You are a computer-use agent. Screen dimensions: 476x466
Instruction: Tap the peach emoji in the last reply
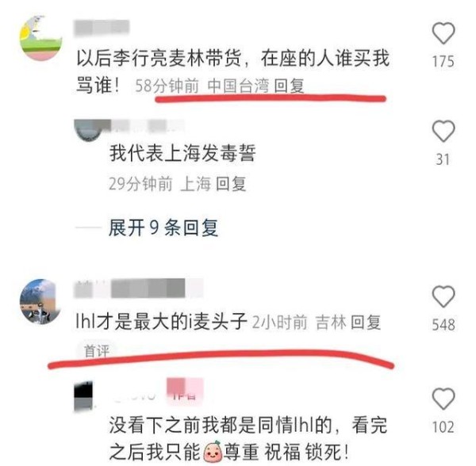click(x=213, y=453)
